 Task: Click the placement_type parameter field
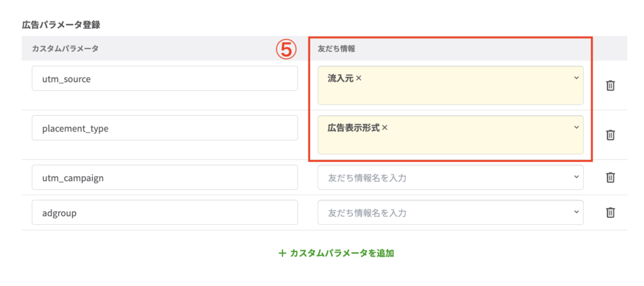pyautogui.click(x=164, y=128)
